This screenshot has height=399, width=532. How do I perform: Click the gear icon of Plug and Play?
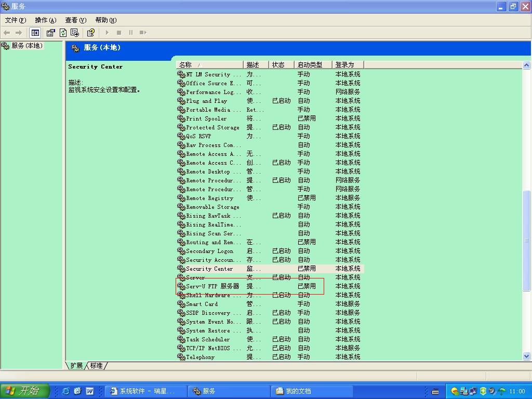[181, 101]
